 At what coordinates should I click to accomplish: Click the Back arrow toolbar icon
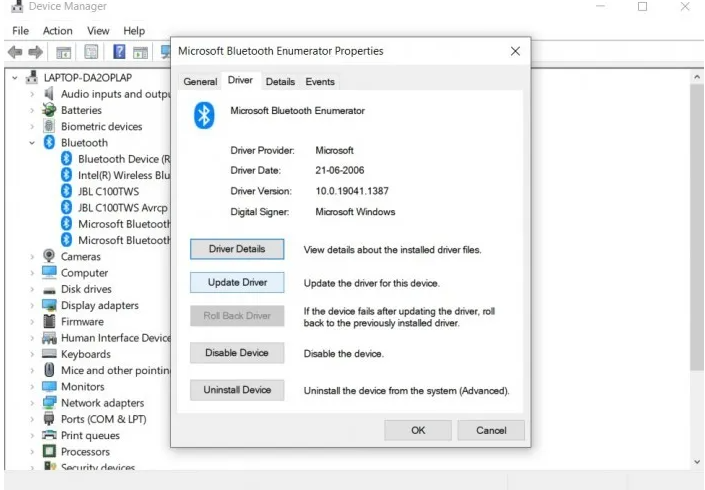pos(15,52)
